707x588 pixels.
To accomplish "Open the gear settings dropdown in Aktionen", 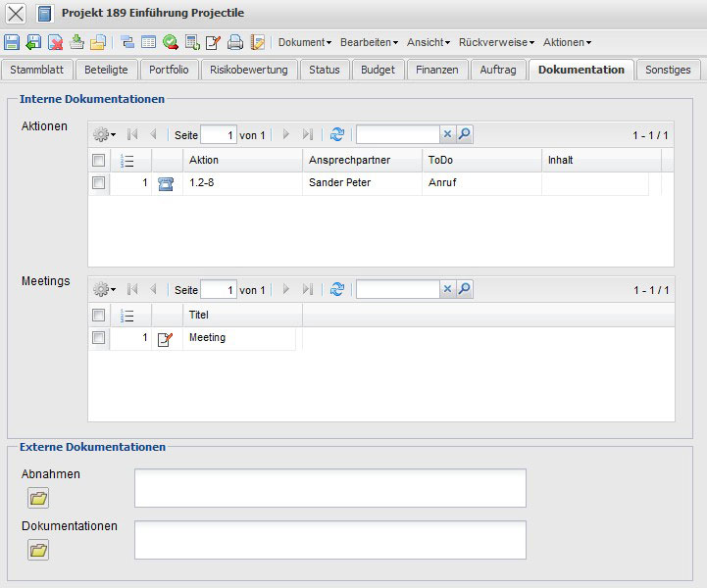I will (103, 135).
